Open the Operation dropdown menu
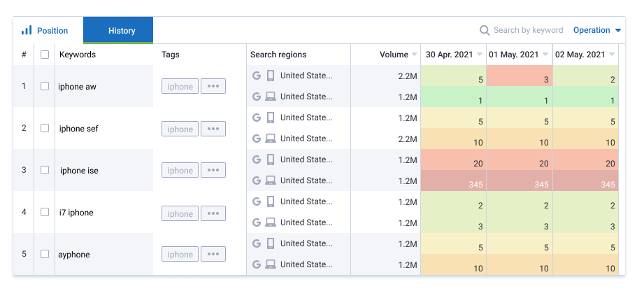The width and height of the screenshot is (644, 291). pyautogui.click(x=596, y=31)
